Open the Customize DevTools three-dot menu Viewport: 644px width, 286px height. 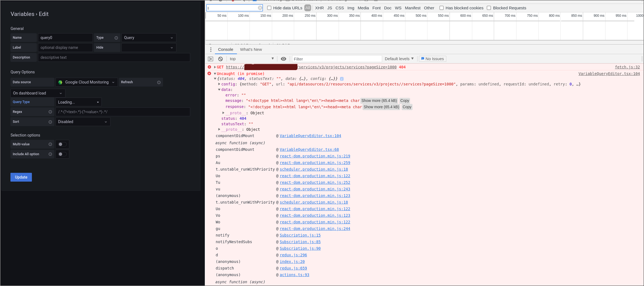(211, 49)
